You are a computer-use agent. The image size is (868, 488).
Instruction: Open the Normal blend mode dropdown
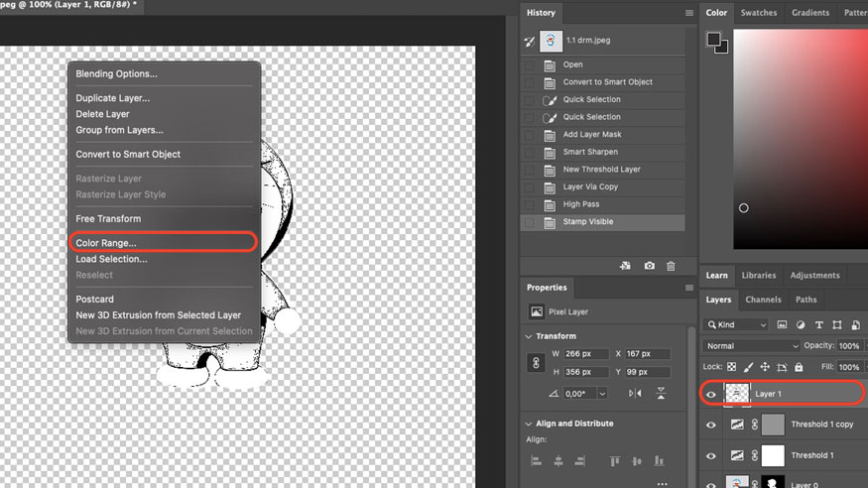(750, 346)
